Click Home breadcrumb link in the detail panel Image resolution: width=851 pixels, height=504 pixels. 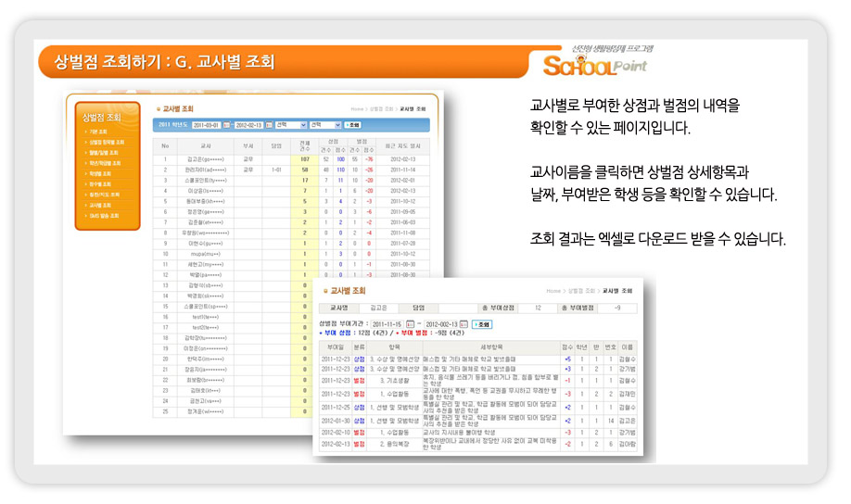(554, 291)
